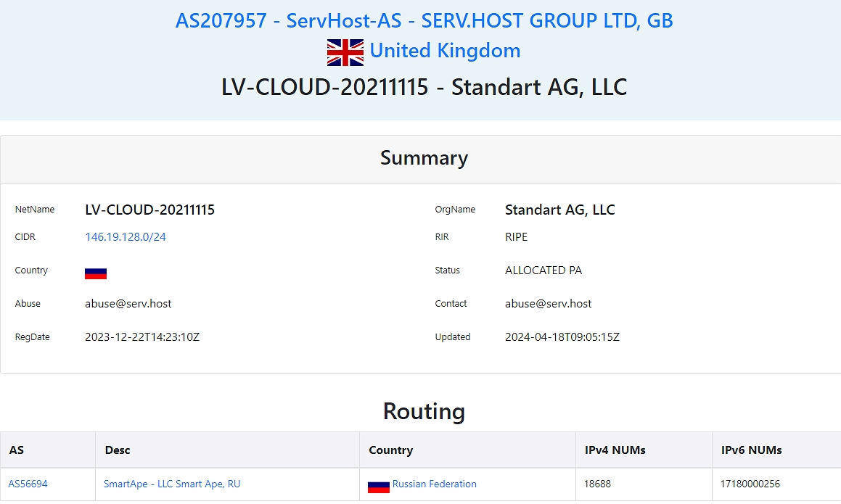Viewport: 841px width, 504px height.
Task: Click the Russian flag beside Country
Action: click(96, 273)
